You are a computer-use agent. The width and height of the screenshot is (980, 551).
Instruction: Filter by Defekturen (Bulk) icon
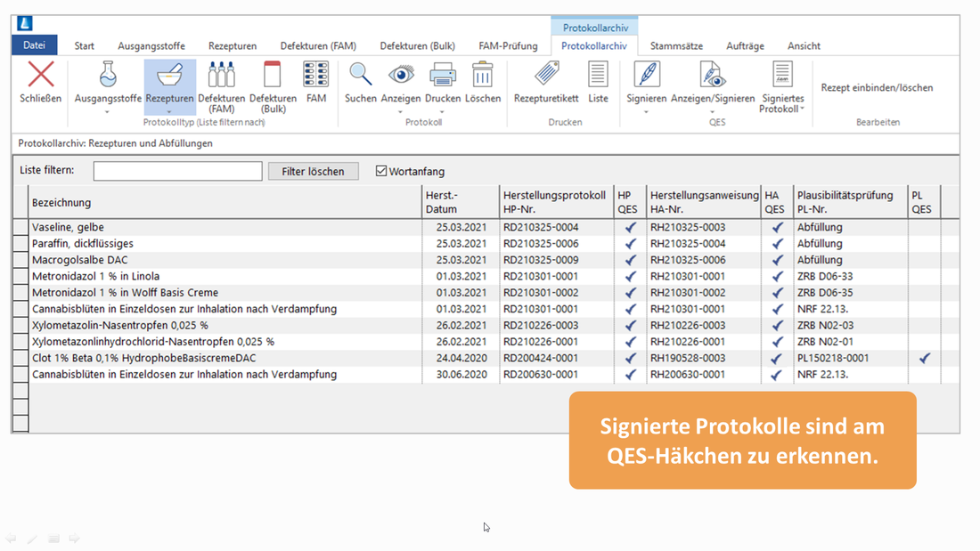(x=273, y=76)
